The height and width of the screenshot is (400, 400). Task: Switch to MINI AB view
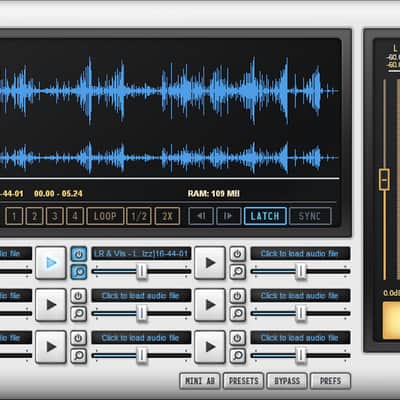click(200, 381)
